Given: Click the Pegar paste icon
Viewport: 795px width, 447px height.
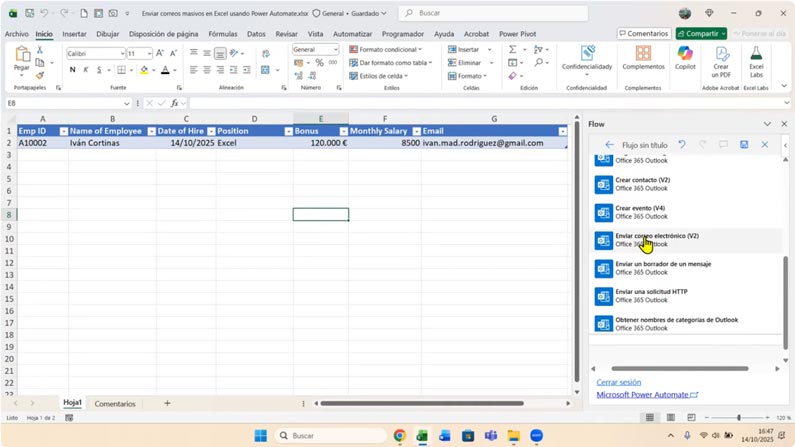Looking at the screenshot, I should (x=21, y=55).
